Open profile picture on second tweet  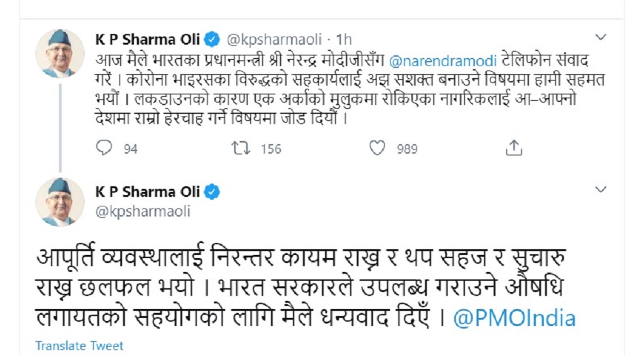pyautogui.click(x=60, y=202)
